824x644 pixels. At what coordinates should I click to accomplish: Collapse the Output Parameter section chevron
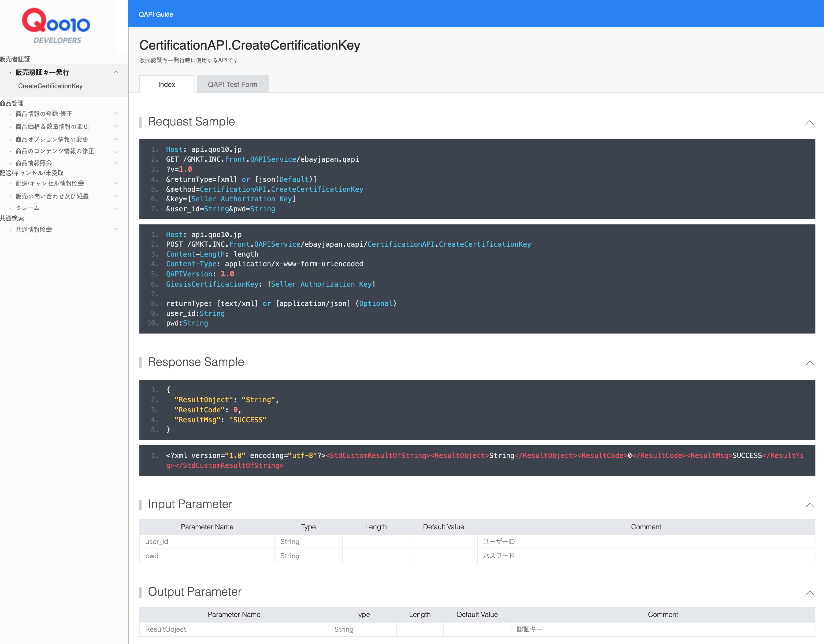tap(809, 592)
